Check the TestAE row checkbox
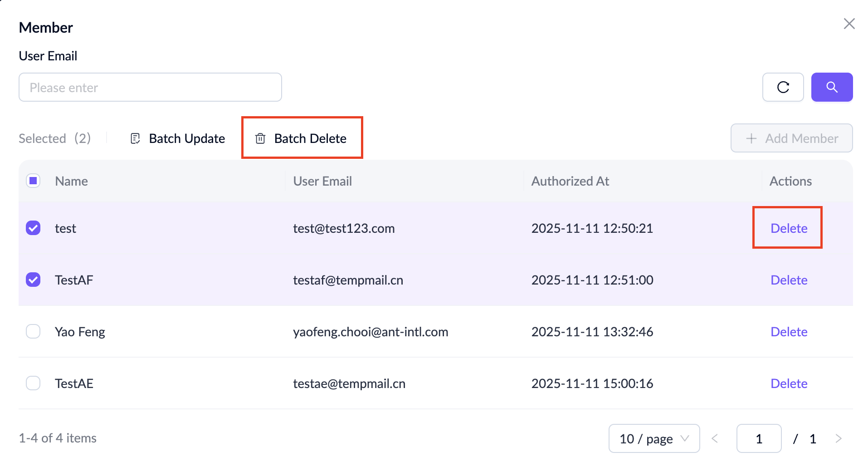868x462 pixels. coord(33,383)
